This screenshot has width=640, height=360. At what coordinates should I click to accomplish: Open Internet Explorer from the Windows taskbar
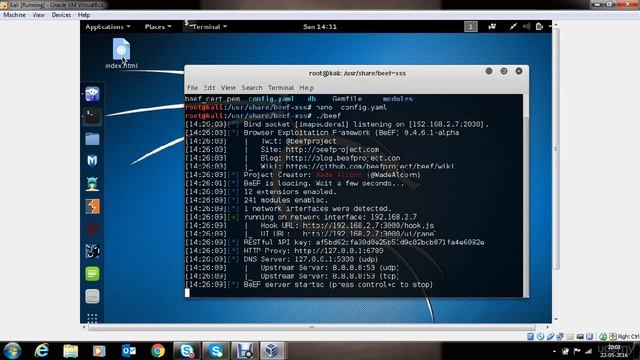click(x=42, y=351)
